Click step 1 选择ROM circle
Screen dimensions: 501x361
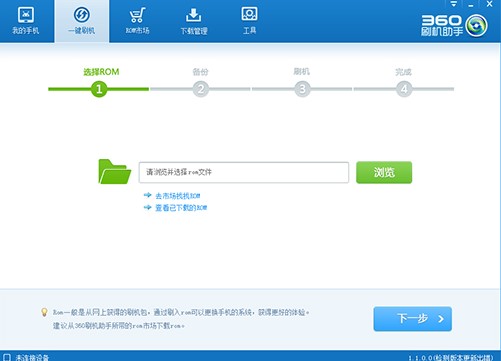pos(99,89)
